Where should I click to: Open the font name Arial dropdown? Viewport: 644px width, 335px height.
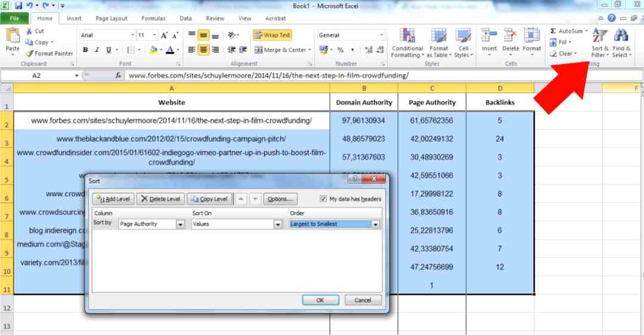(x=132, y=35)
